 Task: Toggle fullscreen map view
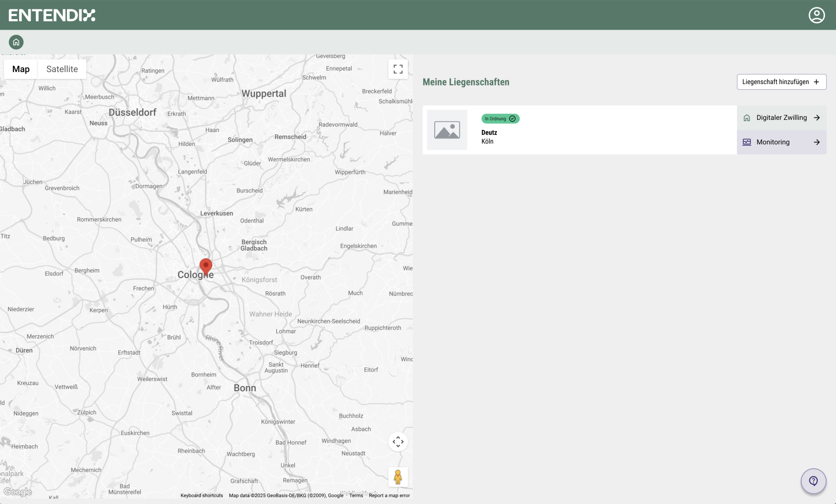pyautogui.click(x=398, y=69)
